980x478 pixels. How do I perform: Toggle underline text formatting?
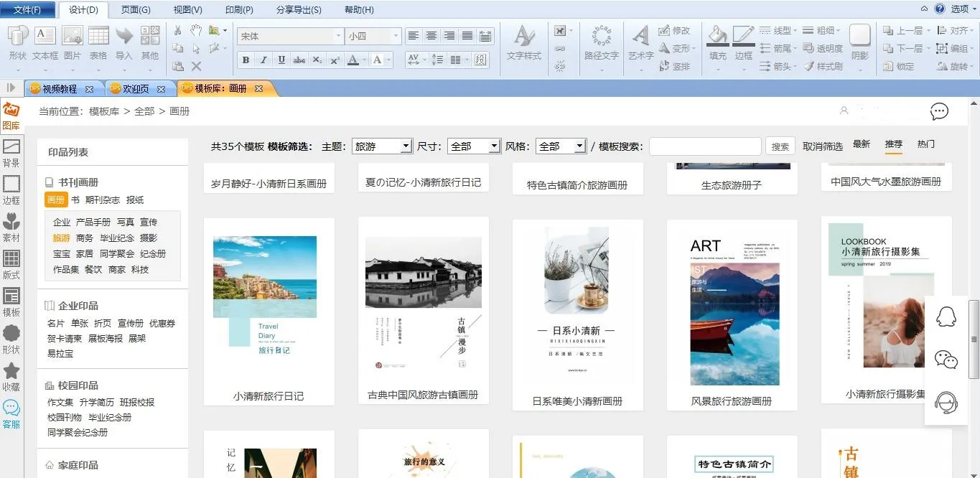[281, 60]
